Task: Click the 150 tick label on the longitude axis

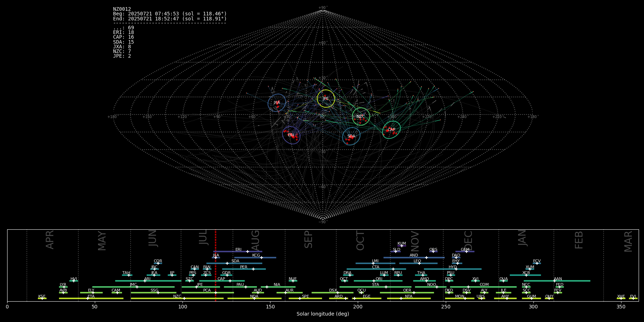Action: tap(270, 307)
